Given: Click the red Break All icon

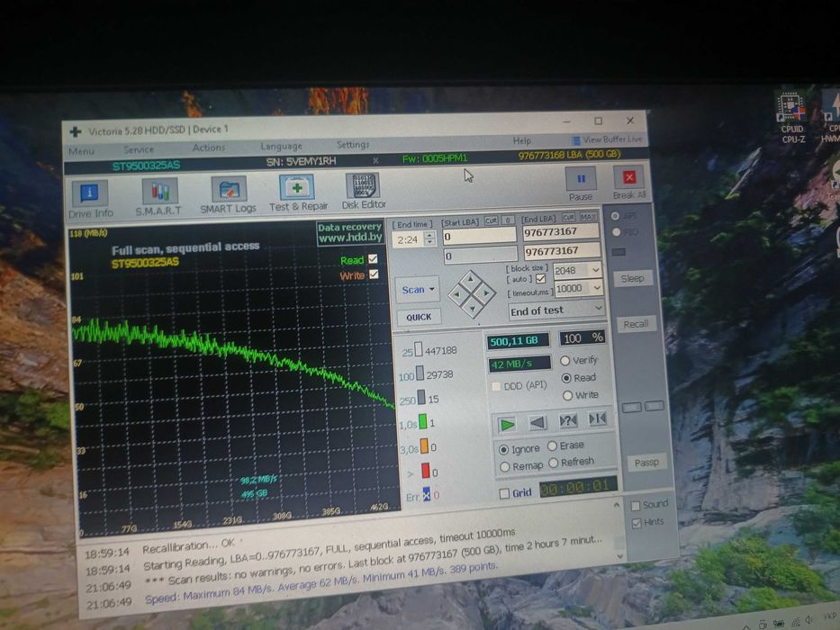Looking at the screenshot, I should coord(629,177).
